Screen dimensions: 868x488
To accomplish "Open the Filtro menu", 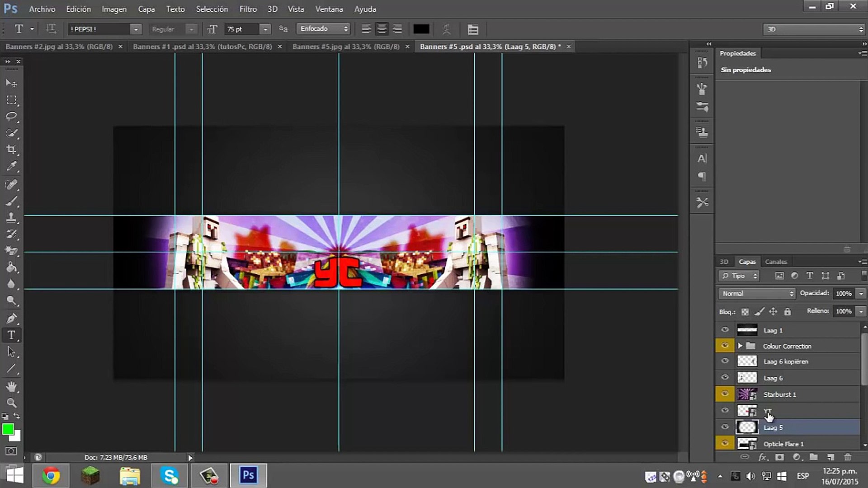I will (248, 9).
